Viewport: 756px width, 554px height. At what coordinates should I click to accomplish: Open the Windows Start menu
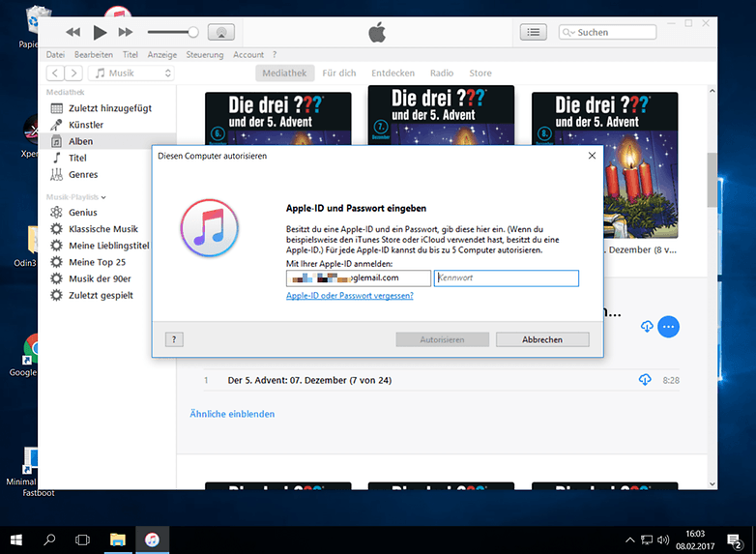[x=15, y=540]
